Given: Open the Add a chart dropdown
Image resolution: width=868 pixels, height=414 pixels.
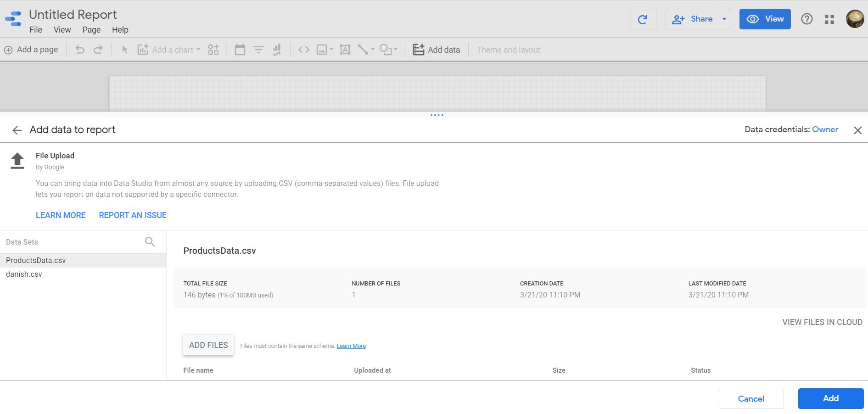Looking at the screenshot, I should 169,50.
